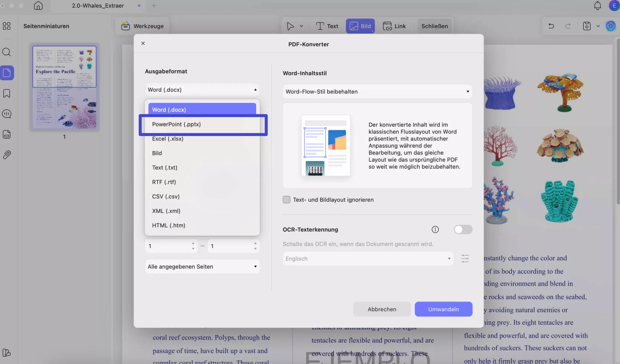The height and width of the screenshot is (364, 620).
Task: Open the bookmarks panel
Action: pyautogui.click(x=7, y=93)
